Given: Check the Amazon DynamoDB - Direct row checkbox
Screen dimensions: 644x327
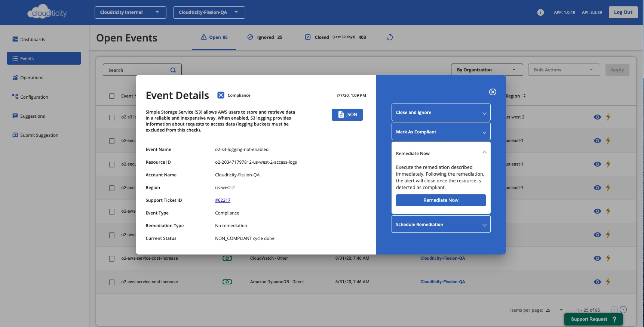Looking at the screenshot, I should [112, 282].
